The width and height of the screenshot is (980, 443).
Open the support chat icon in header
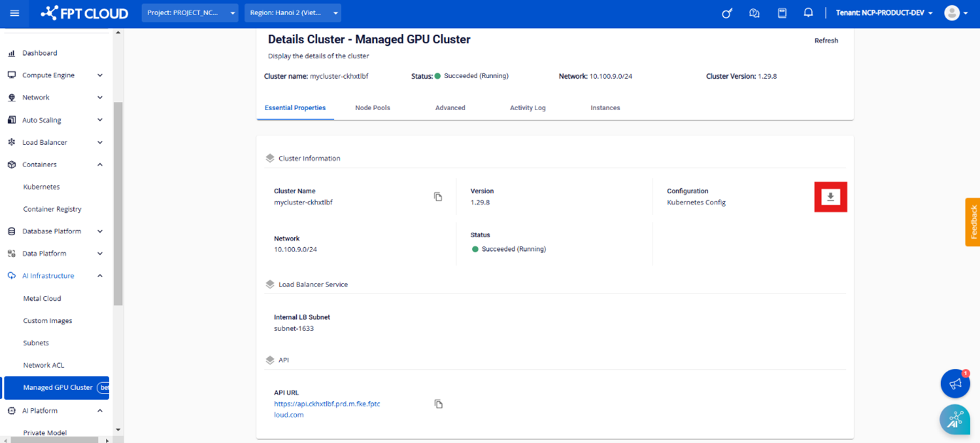[754, 13]
